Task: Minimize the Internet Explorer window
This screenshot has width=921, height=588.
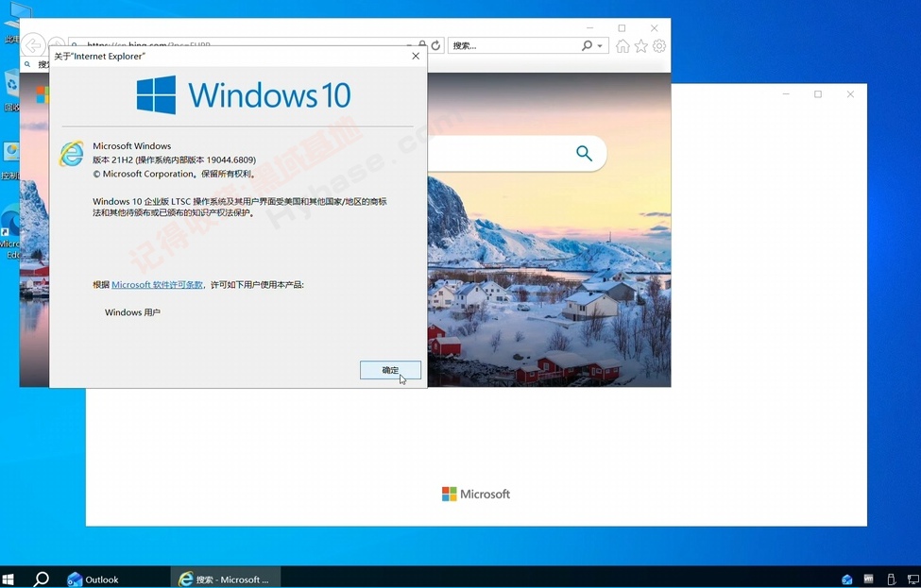Action: click(x=589, y=28)
